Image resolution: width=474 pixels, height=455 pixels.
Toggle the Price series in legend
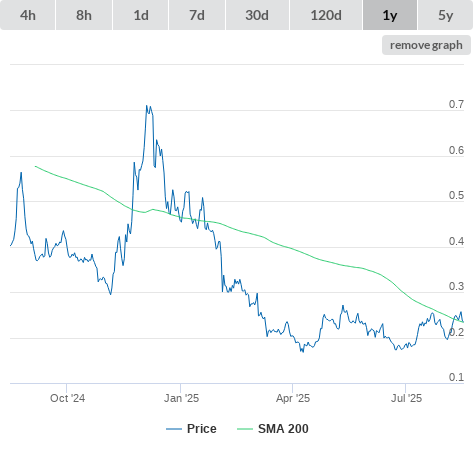(x=191, y=429)
